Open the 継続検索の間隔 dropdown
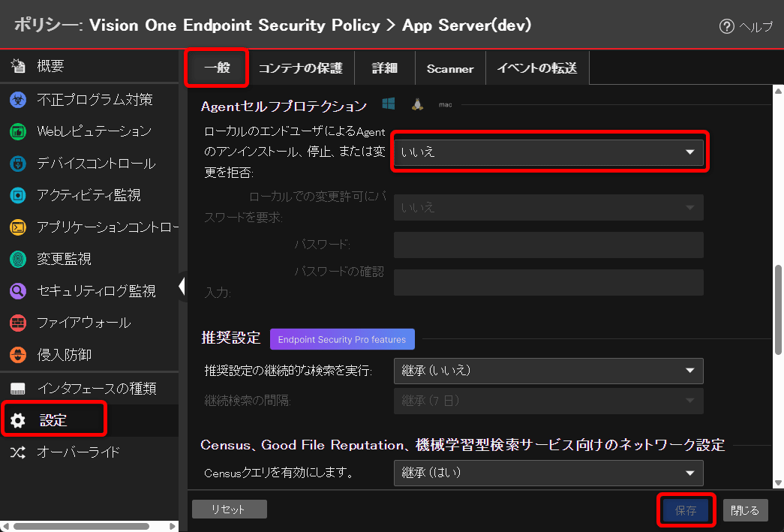This screenshot has width=784, height=532. click(x=548, y=401)
